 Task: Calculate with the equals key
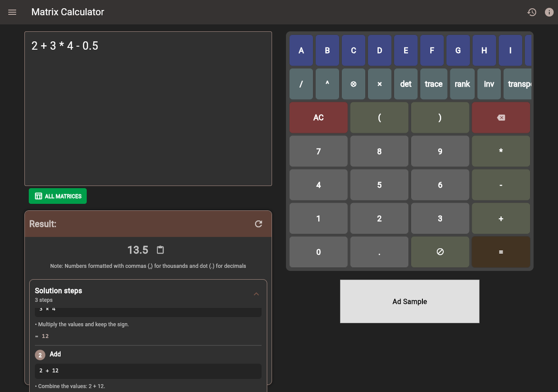(501, 252)
